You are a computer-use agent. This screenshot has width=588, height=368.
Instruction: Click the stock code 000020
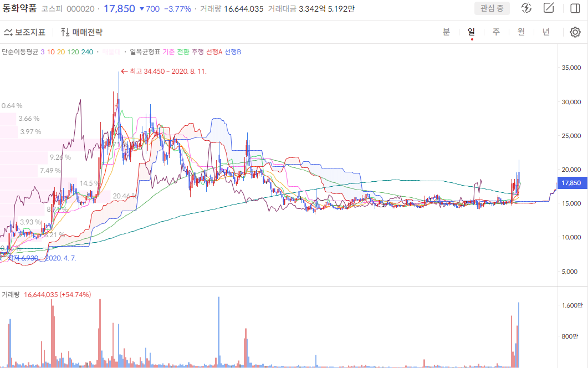click(x=80, y=9)
